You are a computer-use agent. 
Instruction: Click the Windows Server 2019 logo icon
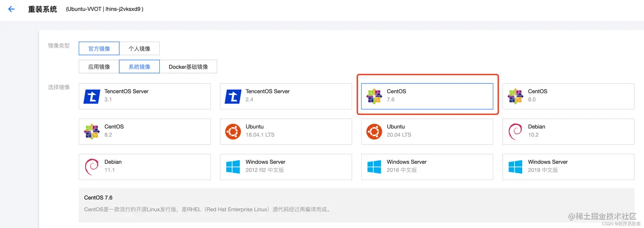click(515, 167)
